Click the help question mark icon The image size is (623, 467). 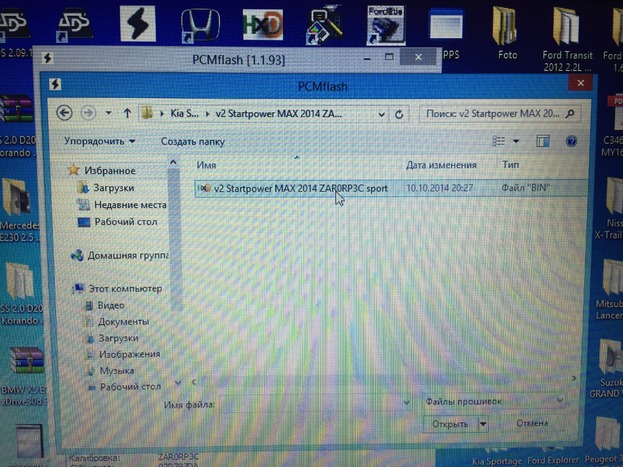coord(571,142)
